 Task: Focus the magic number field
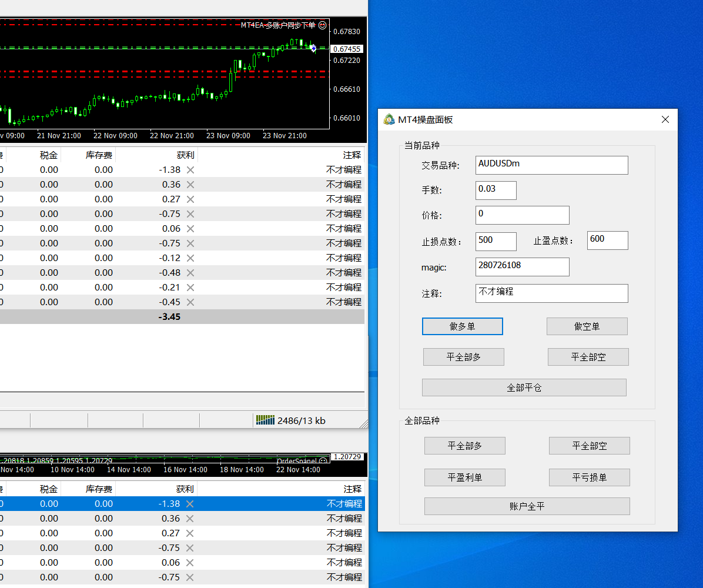point(523,267)
